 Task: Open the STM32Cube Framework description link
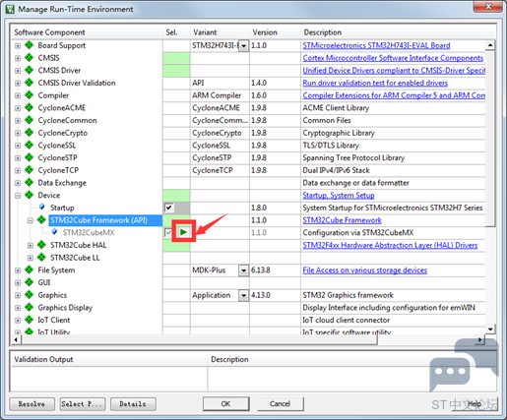point(342,220)
